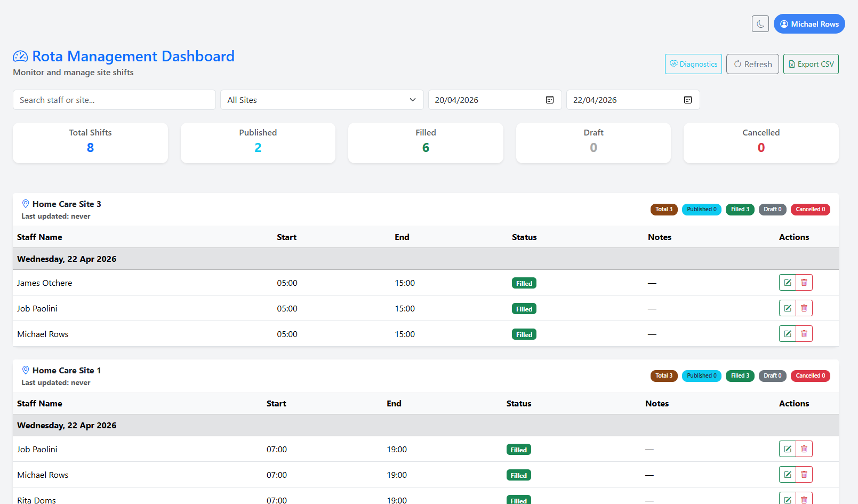
Task: Click Filled status of Michael Rows' 07:00 shift
Action: pos(519,475)
